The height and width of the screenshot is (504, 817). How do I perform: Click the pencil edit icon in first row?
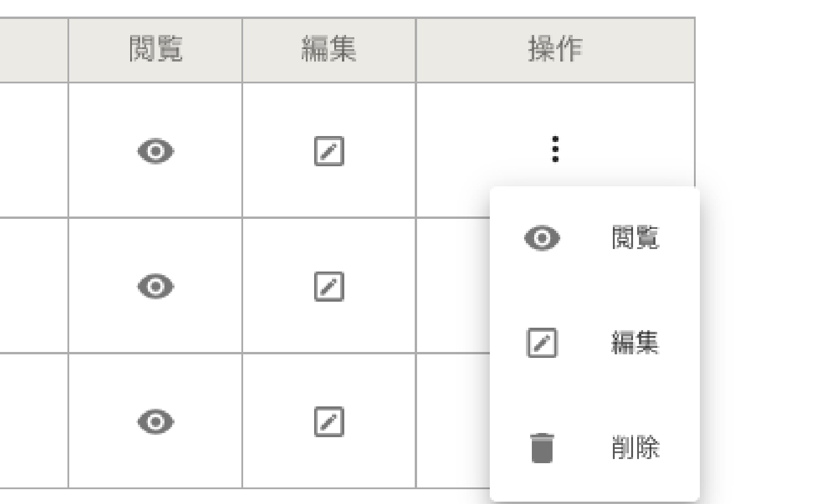coord(329,151)
